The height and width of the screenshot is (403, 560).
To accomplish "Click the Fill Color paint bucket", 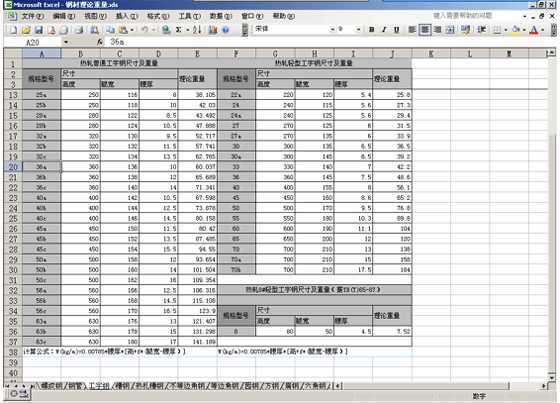I will (515, 30).
